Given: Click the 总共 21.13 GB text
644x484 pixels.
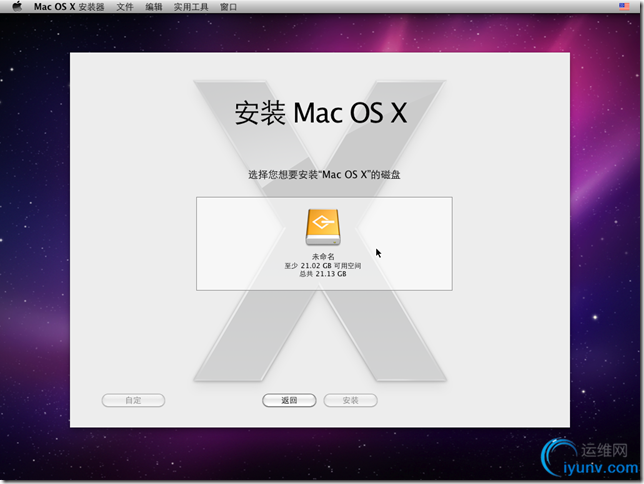Looking at the screenshot, I should coord(323,274).
